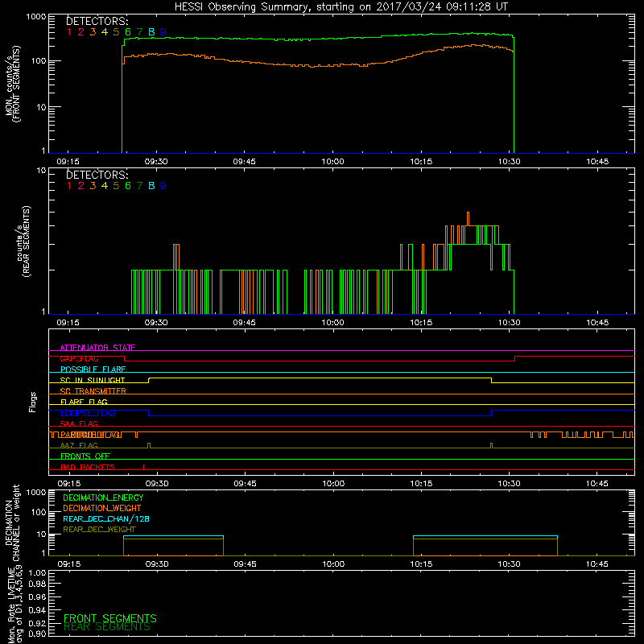Click DETECTORS: label in front segments plot
Viewport: 644px width, 644px height.
pos(97,22)
